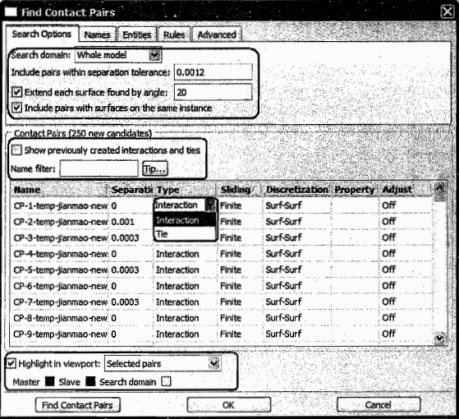Close the Find Contact Pairs dialog

click(447, 12)
